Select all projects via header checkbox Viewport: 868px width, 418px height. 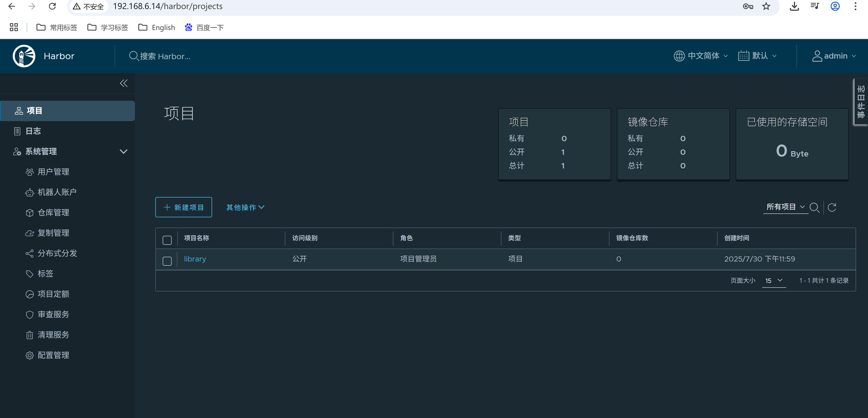(x=167, y=240)
